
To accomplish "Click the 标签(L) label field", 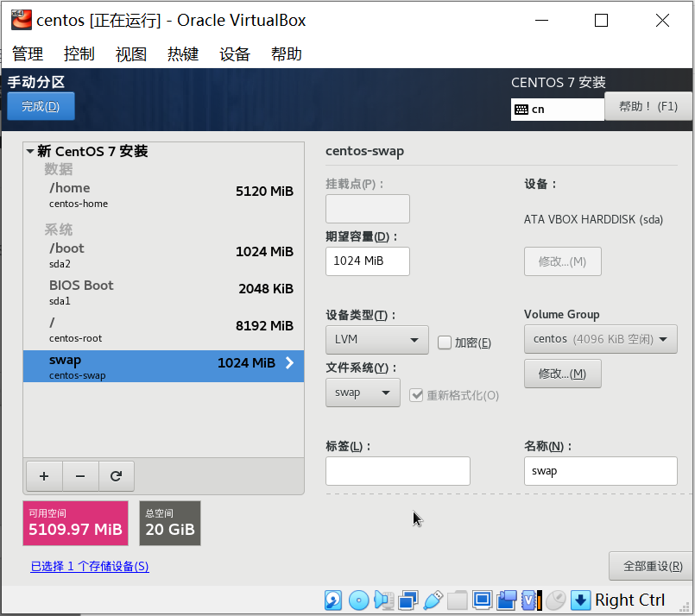I will coord(398,471).
